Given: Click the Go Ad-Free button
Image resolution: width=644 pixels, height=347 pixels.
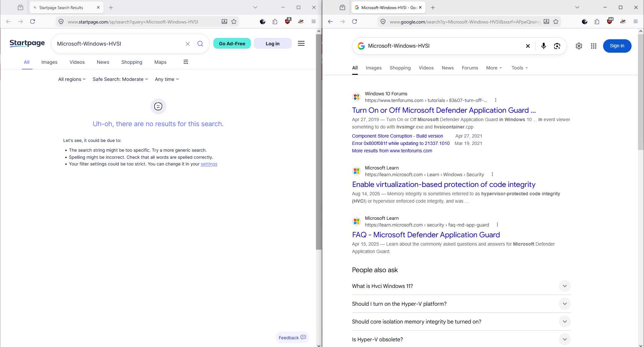Looking at the screenshot, I should point(232,44).
